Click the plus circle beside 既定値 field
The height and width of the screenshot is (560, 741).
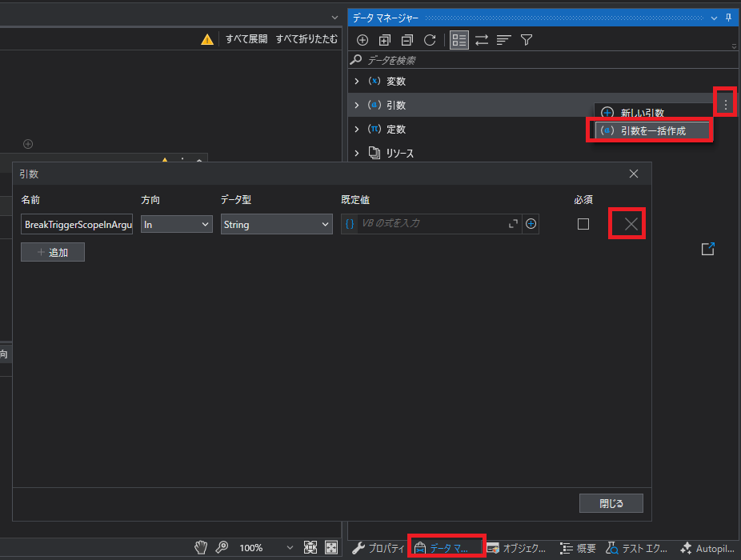coord(531,223)
